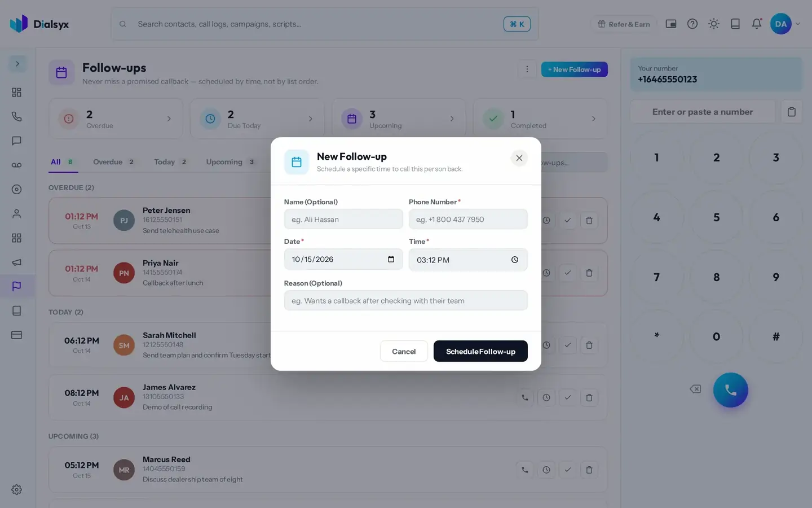The width and height of the screenshot is (812, 508).
Task: Open the help question mark icon
Action: pyautogui.click(x=692, y=24)
